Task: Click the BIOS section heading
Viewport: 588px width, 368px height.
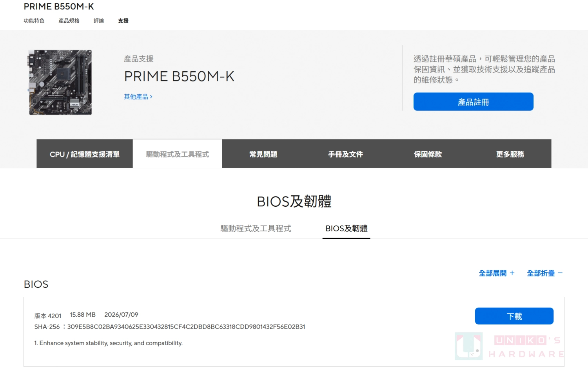Action: 36,284
